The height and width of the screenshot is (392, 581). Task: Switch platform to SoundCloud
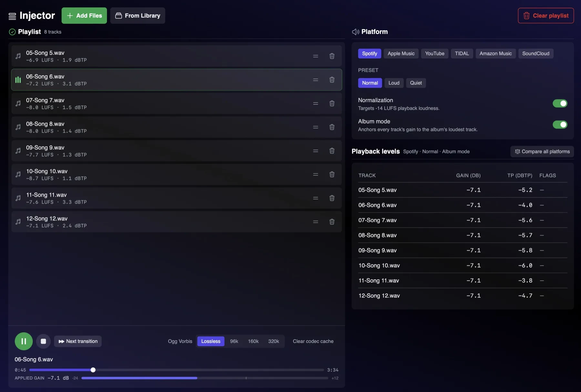[x=536, y=54]
